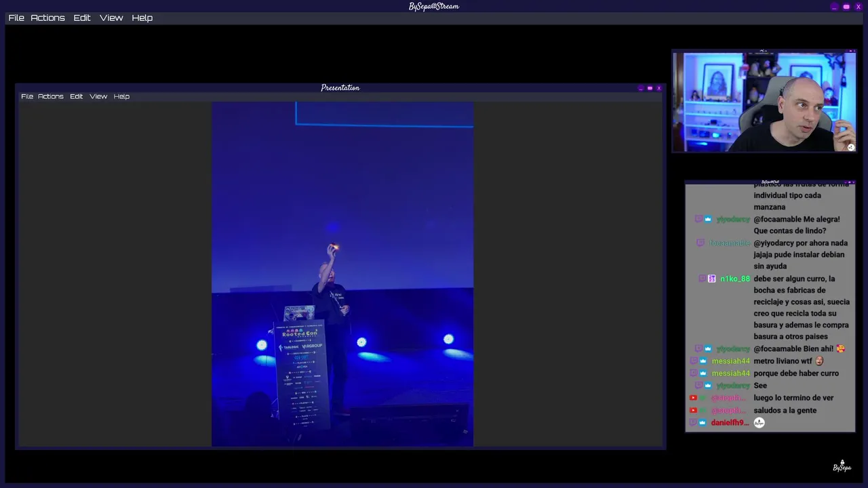Image resolution: width=868 pixels, height=488 pixels.
Task: Open the File menu in BySepa@Stream window
Action: click(16, 18)
